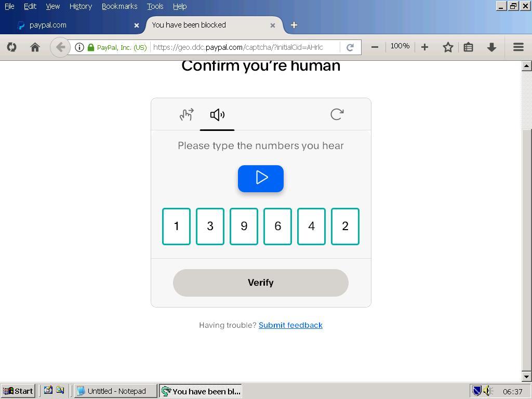Viewport: 532px width, 399px height.
Task: Zoom in with the plus button
Action: [424, 47]
